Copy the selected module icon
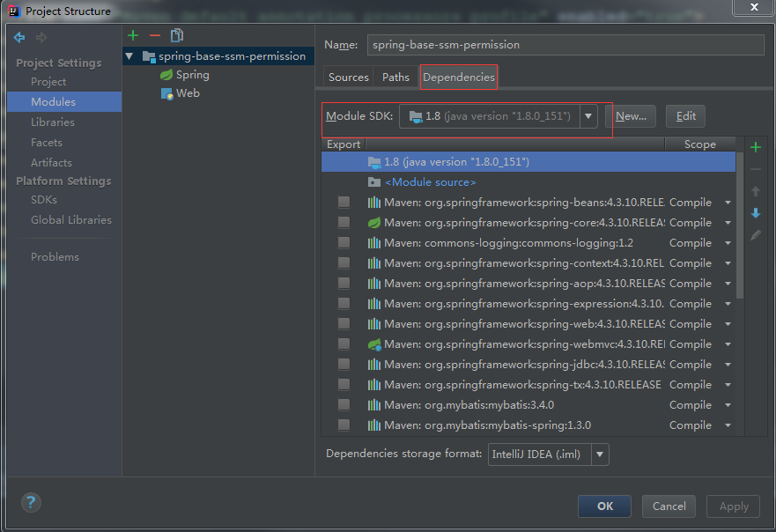Image resolution: width=776 pixels, height=532 pixels. coord(177,35)
